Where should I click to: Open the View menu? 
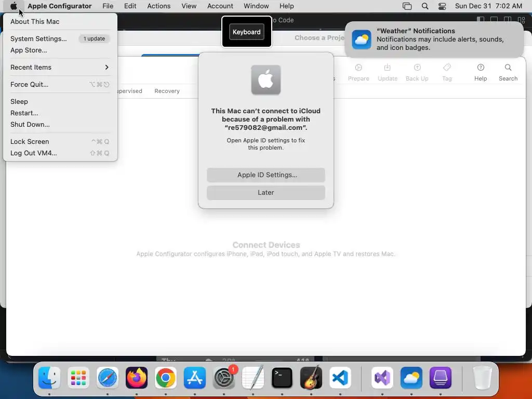pyautogui.click(x=189, y=6)
